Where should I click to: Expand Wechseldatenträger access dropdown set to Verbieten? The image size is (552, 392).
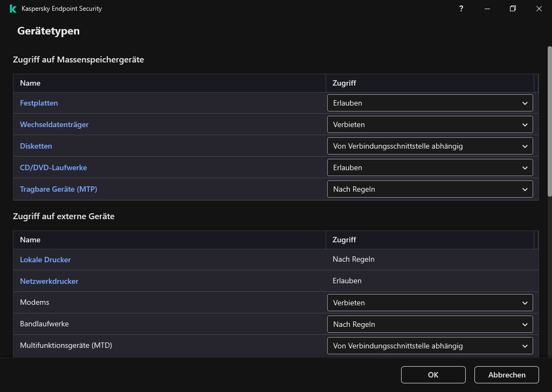click(430, 124)
